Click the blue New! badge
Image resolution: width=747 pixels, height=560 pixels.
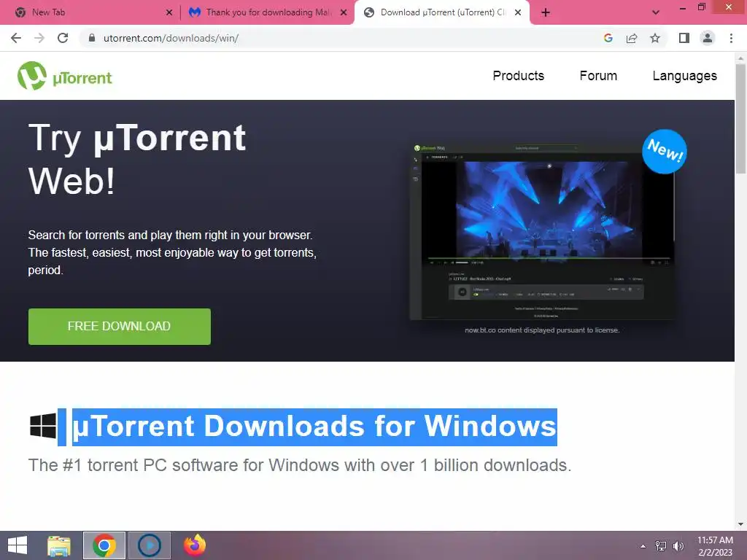tap(665, 151)
